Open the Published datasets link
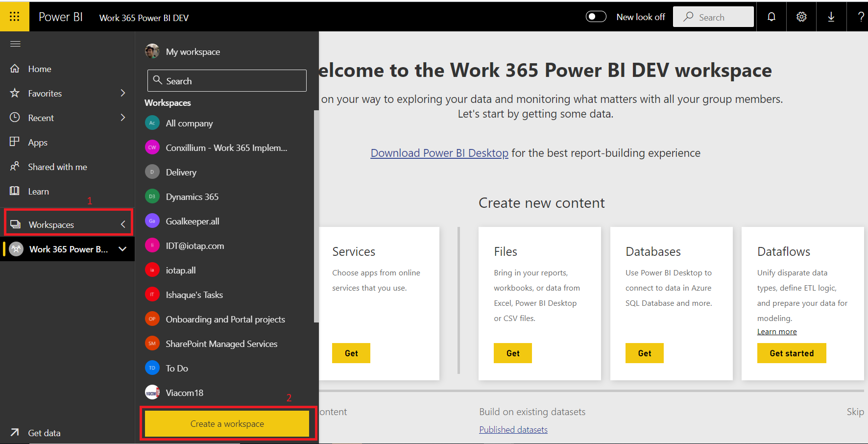This screenshot has height=444, width=868. click(513, 430)
